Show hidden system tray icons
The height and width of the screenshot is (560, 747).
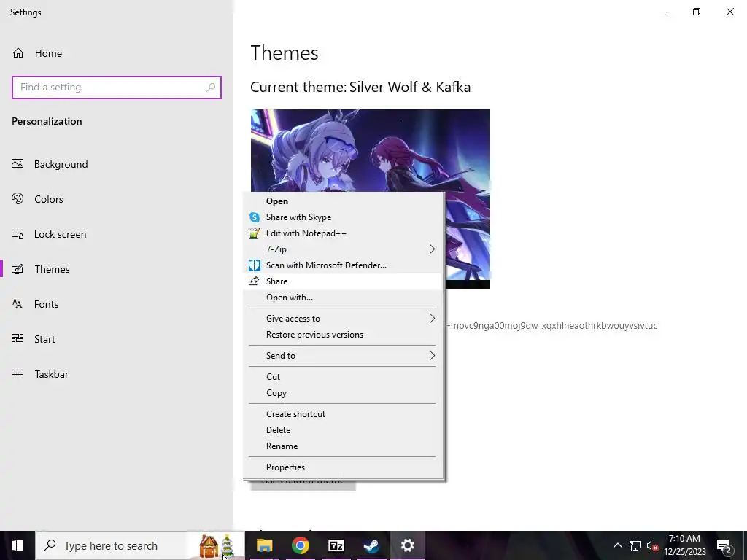(617, 545)
